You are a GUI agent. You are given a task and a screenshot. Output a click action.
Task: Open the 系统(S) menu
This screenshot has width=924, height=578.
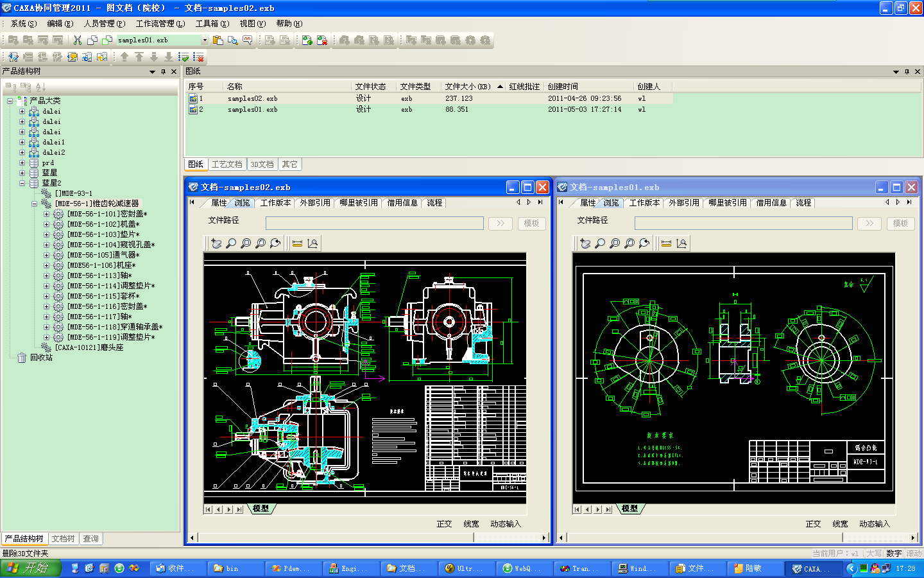pyautogui.click(x=24, y=23)
